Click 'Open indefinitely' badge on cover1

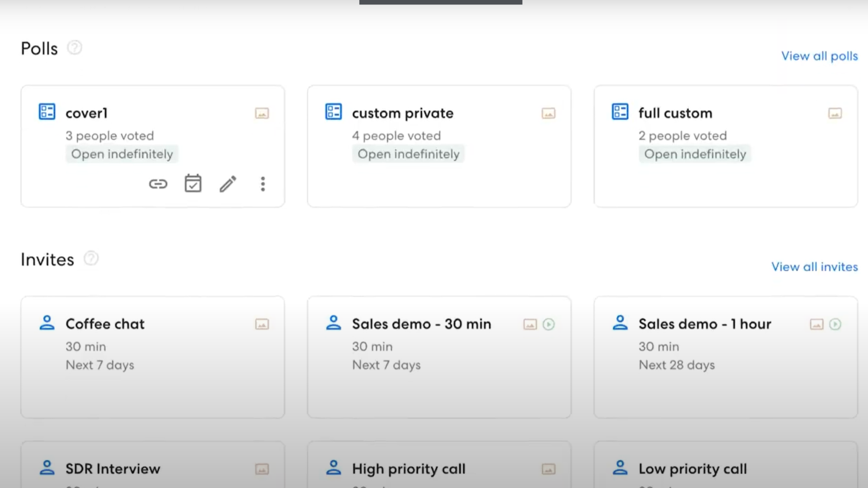(x=122, y=154)
